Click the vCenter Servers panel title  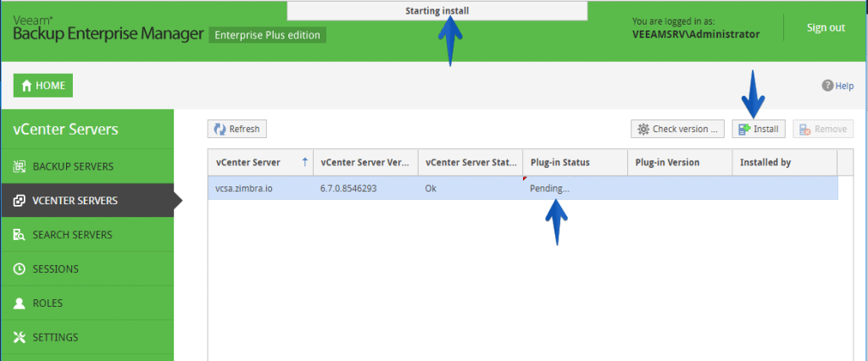(x=65, y=130)
